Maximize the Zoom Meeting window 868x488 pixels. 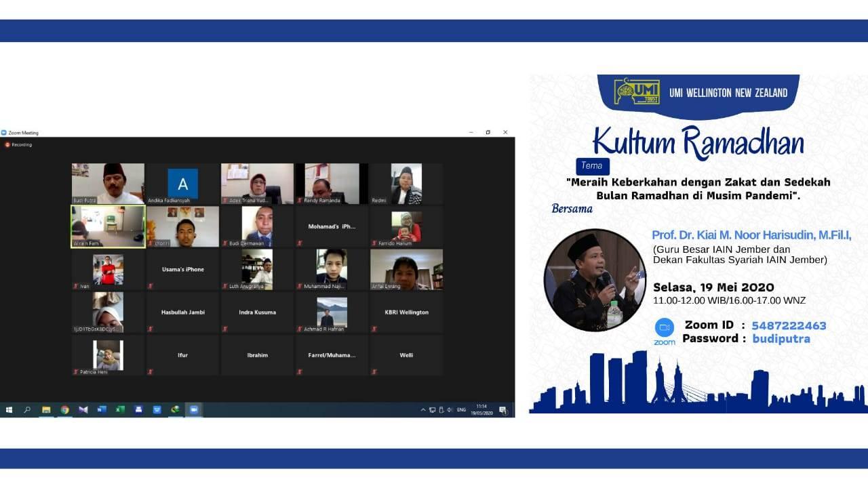(488, 132)
